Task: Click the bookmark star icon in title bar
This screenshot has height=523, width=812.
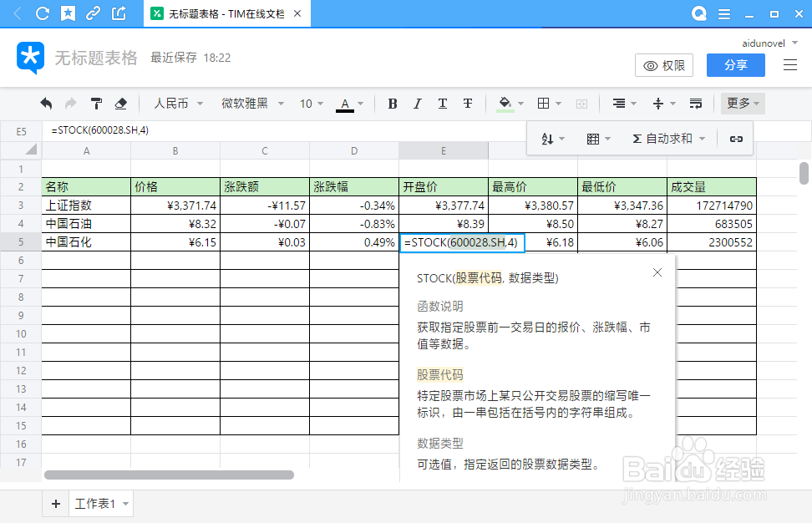Action: point(68,13)
